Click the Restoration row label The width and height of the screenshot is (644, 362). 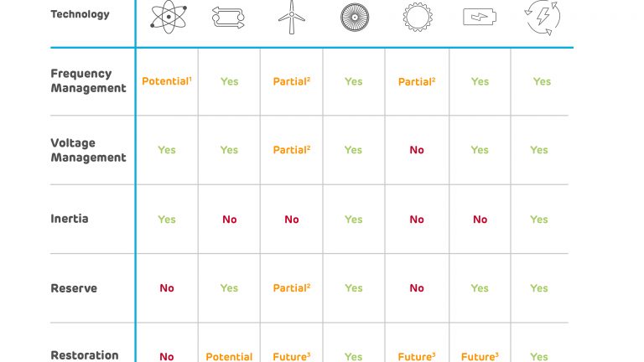coord(84,355)
